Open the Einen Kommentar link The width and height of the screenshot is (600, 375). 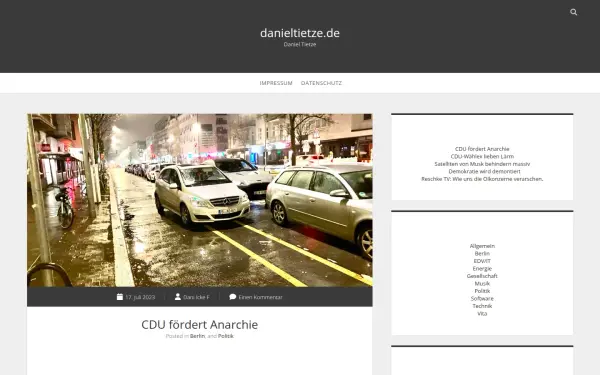[x=260, y=297]
